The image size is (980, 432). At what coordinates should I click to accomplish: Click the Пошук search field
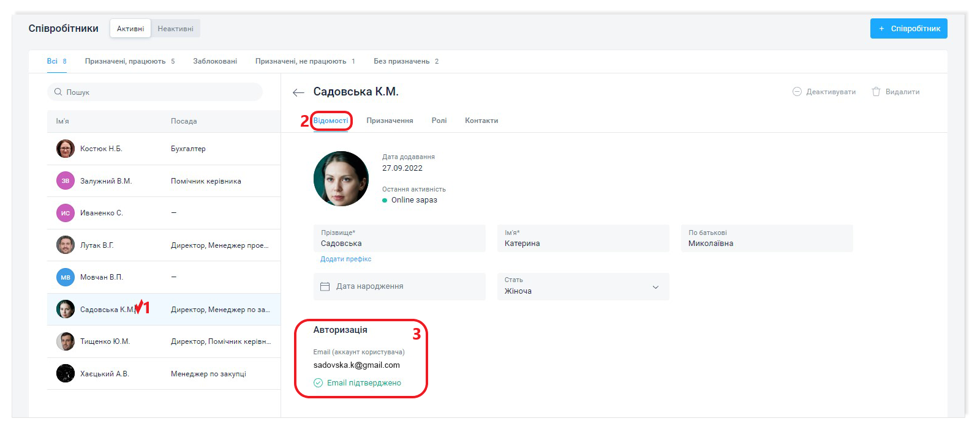tap(159, 92)
